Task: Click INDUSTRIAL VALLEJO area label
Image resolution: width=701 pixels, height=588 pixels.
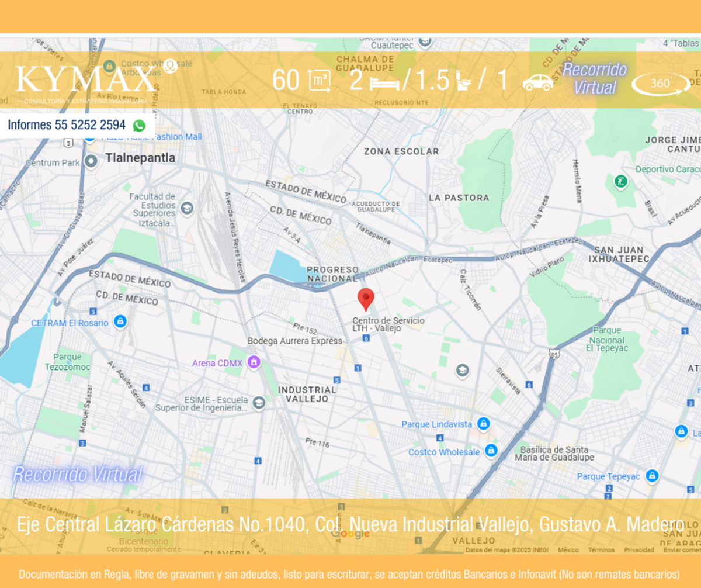Action: coord(307,394)
